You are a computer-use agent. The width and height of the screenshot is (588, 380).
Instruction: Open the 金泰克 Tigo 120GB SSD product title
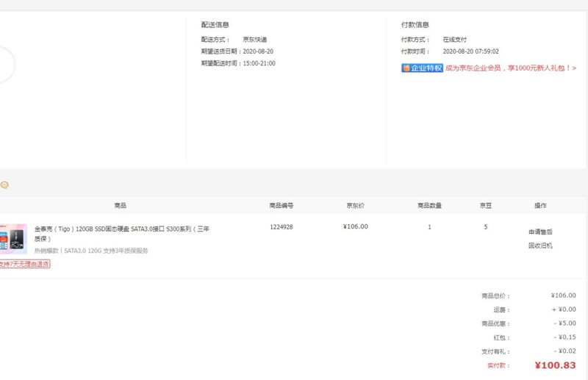122,233
